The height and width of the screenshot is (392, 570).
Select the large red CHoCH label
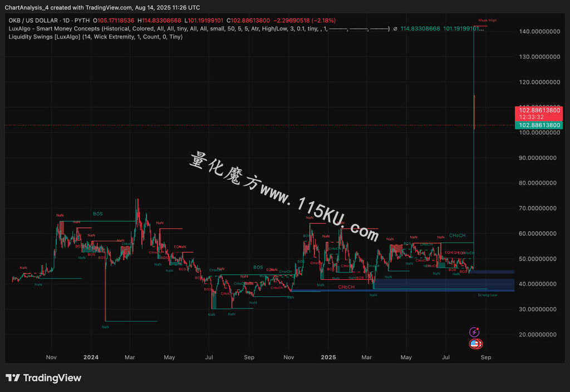pyautogui.click(x=346, y=287)
